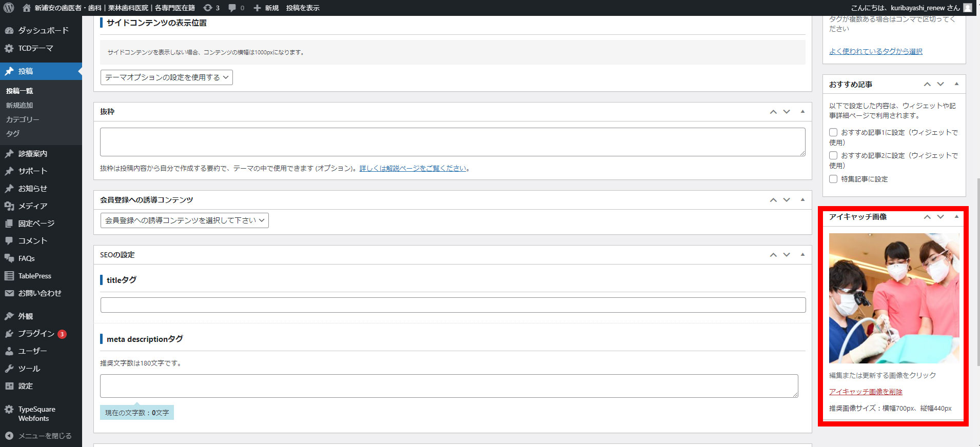Open メディア from the sidebar
The image size is (980, 447).
[x=32, y=206]
